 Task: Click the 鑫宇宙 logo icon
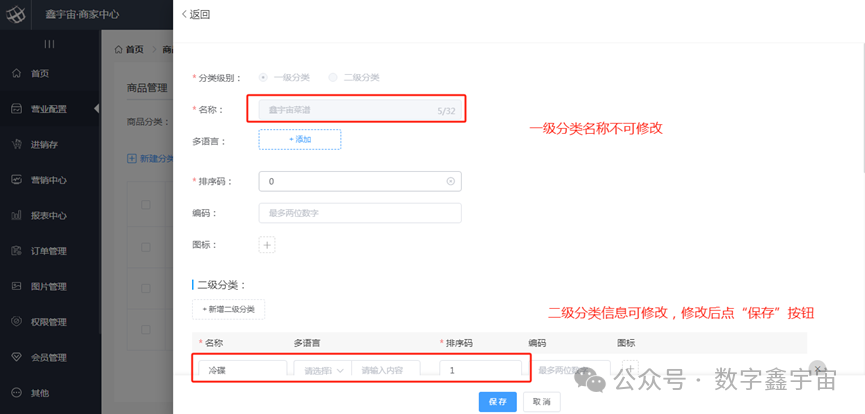pyautogui.click(x=16, y=14)
